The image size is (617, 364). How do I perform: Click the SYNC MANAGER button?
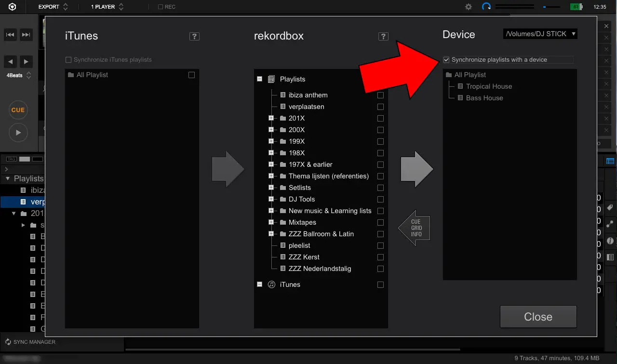pos(30,342)
